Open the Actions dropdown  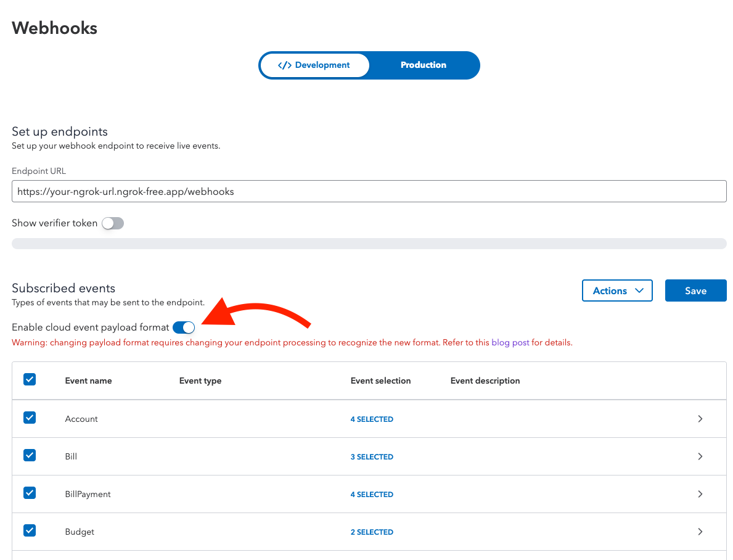(617, 290)
